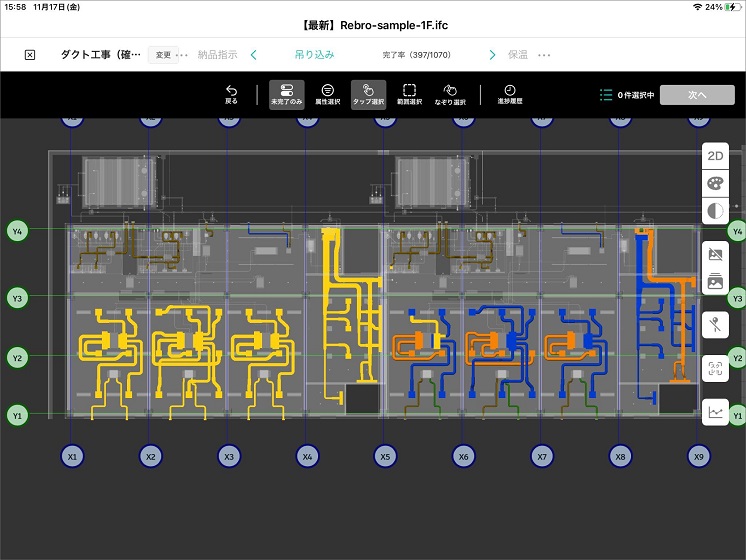The width and height of the screenshot is (746, 560).
Task: Select the なぞり選択 trace selection tool
Action: [x=451, y=94]
